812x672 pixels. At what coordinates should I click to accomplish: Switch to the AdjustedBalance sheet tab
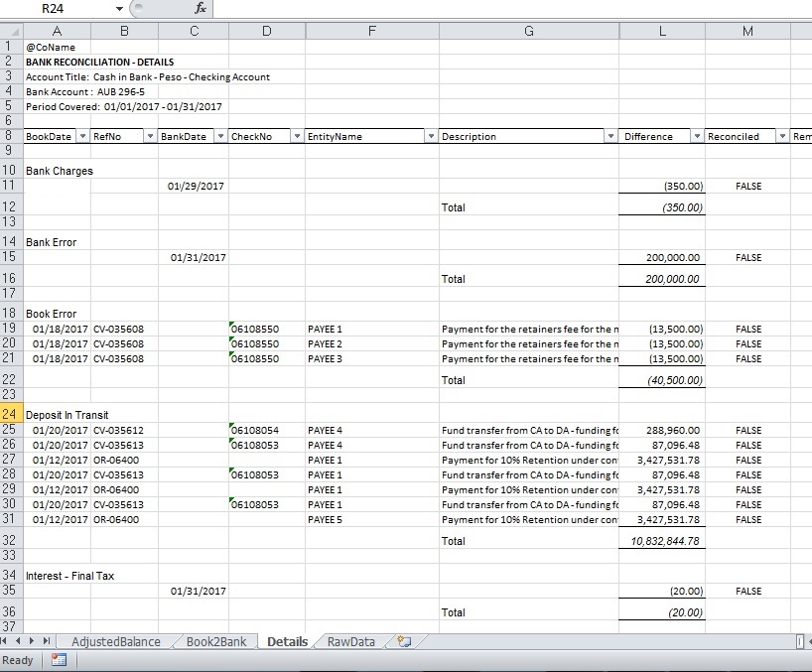tap(116, 642)
